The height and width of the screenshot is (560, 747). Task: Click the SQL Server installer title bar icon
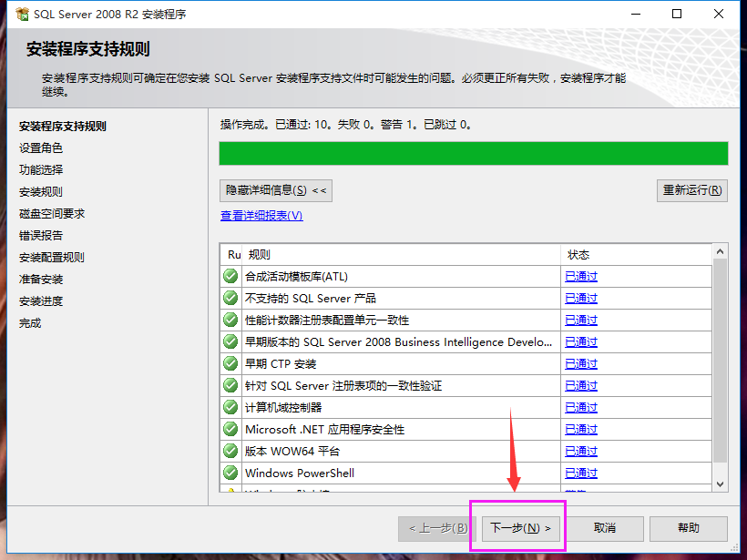[x=22, y=14]
